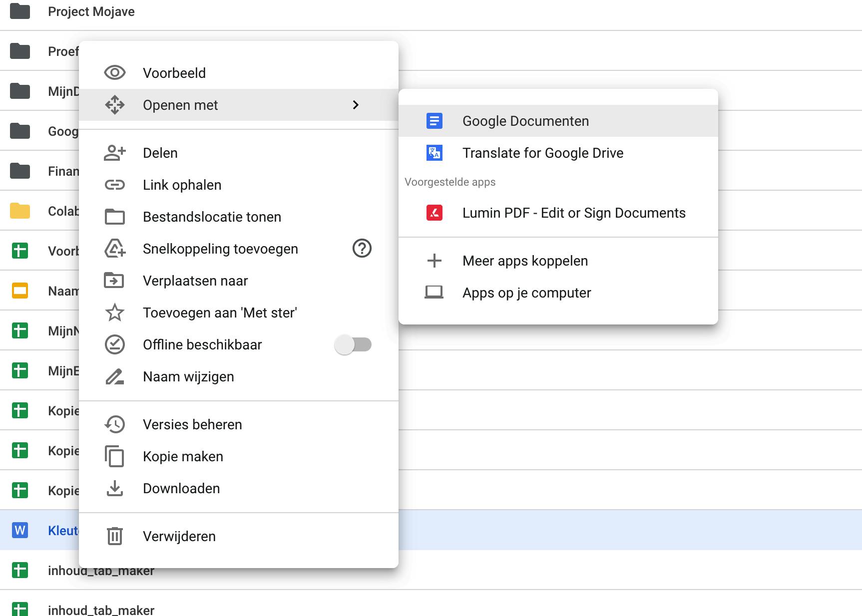Select Verplaatsen naar menu item
862x616 pixels.
pyautogui.click(x=195, y=281)
